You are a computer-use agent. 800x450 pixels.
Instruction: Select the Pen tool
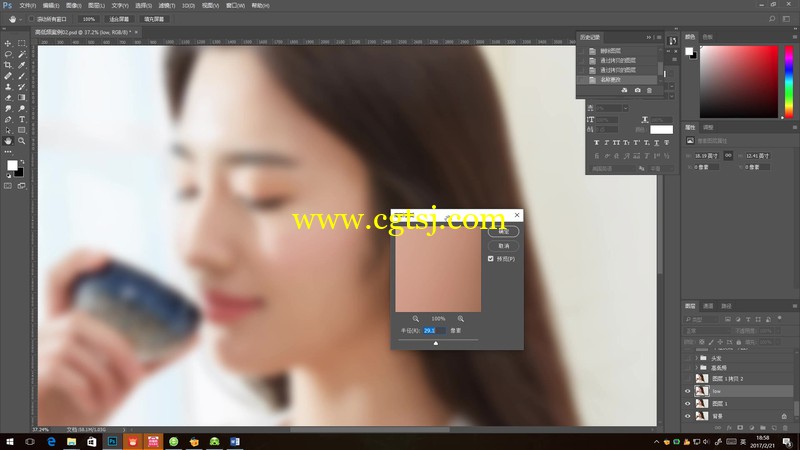click(x=8, y=119)
